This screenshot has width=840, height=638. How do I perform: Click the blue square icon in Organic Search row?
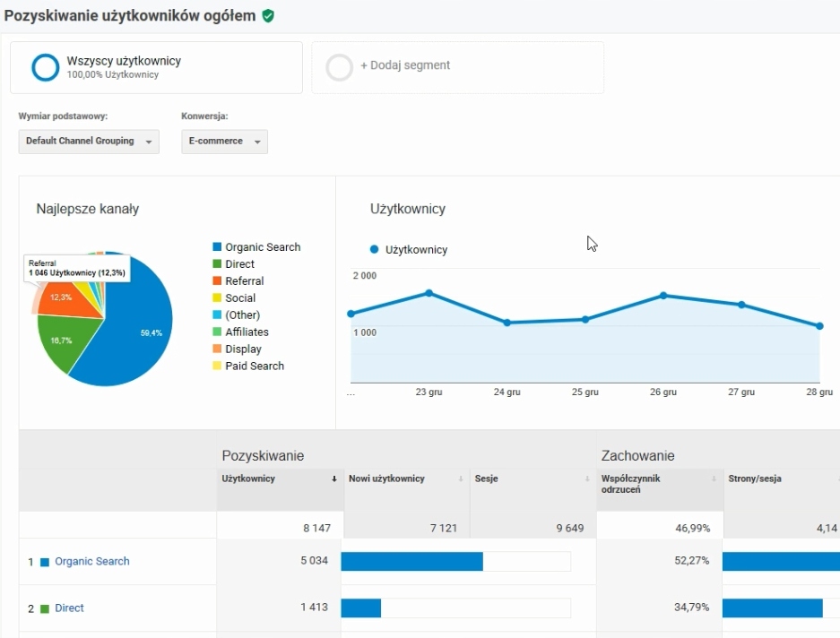click(x=45, y=562)
